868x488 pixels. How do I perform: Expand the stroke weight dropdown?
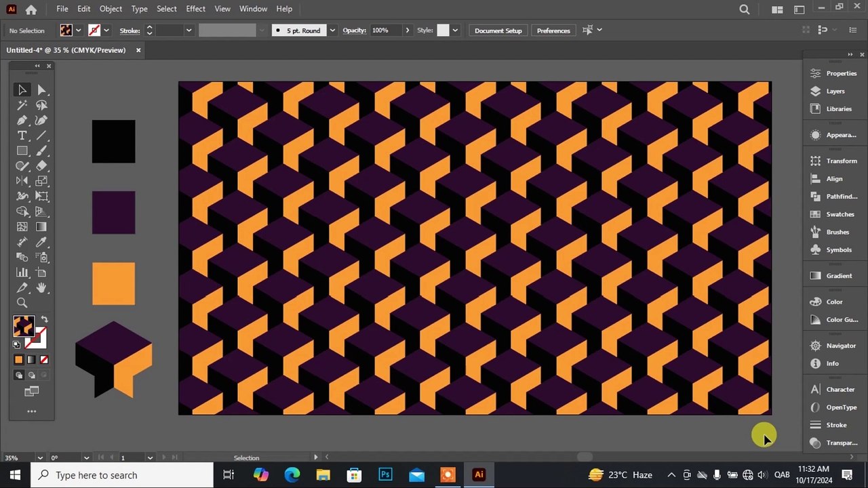[189, 30]
